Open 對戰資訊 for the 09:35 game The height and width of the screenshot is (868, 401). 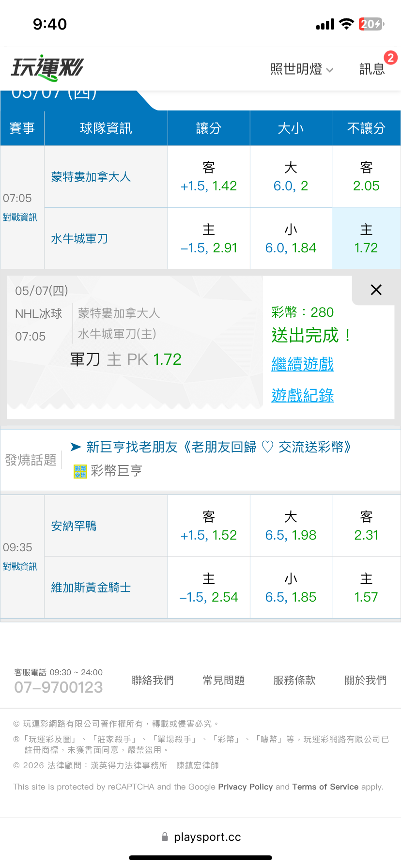pyautogui.click(x=20, y=567)
